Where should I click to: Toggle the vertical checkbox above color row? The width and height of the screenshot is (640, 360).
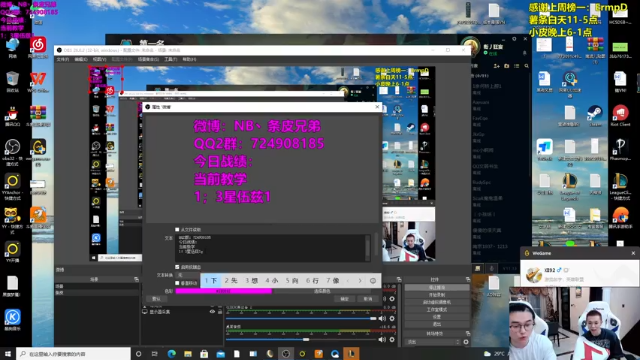tap(177, 283)
